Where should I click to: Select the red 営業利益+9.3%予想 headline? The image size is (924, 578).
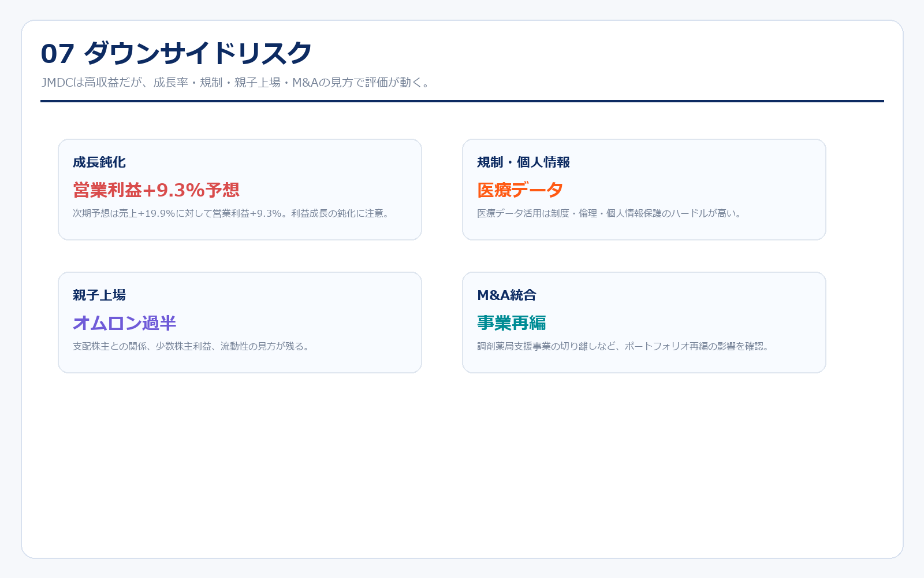pos(157,190)
